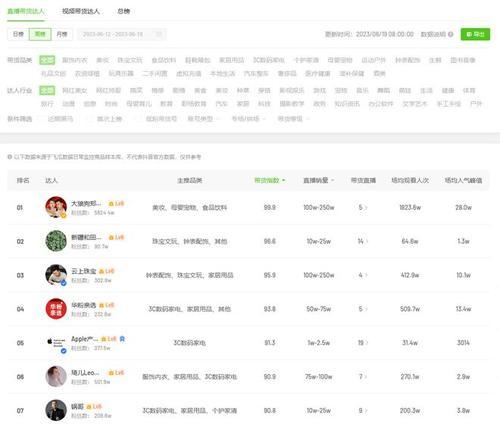The width and height of the screenshot is (500, 424).
Task: Click the LIVE badge beside 华粉亲选
Action: [x=107, y=305]
